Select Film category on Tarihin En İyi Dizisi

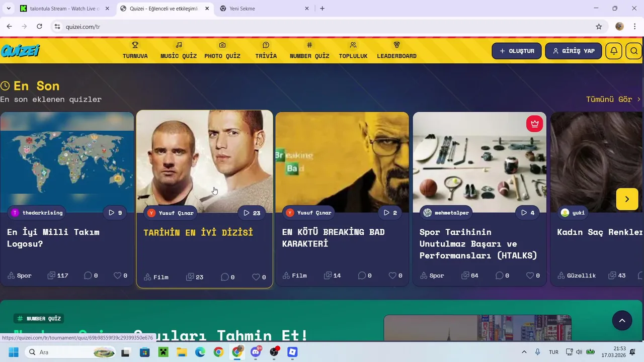[x=156, y=277]
